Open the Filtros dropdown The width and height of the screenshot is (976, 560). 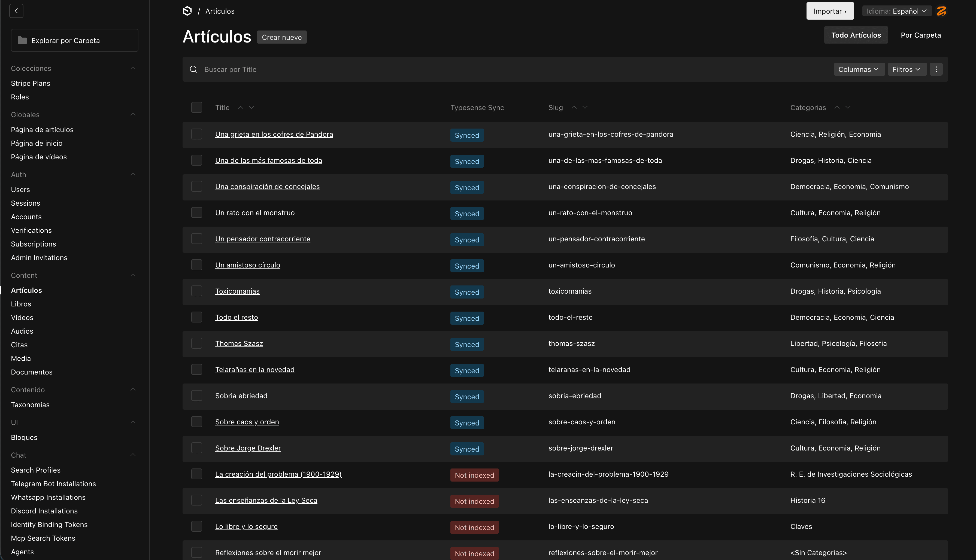tap(907, 69)
